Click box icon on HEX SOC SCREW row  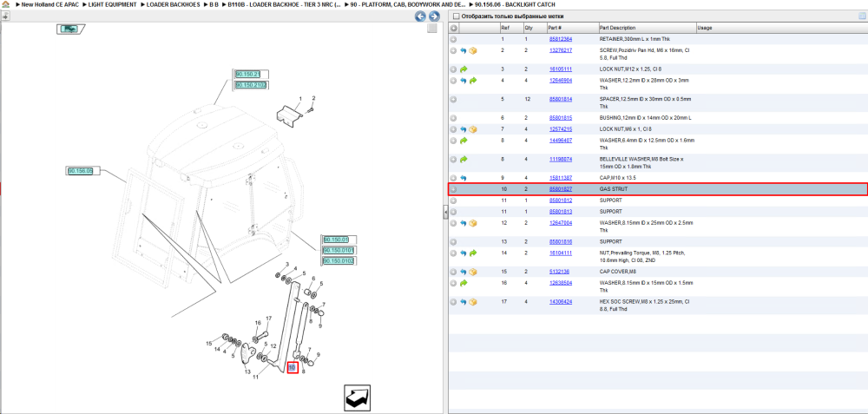[x=473, y=302]
